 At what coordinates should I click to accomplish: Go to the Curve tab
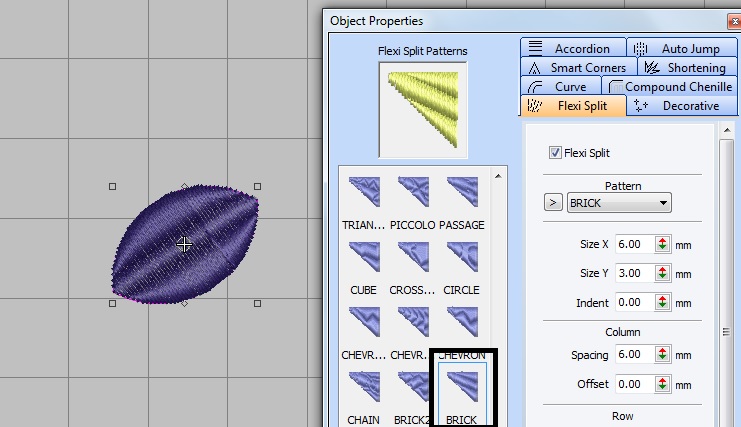560,87
